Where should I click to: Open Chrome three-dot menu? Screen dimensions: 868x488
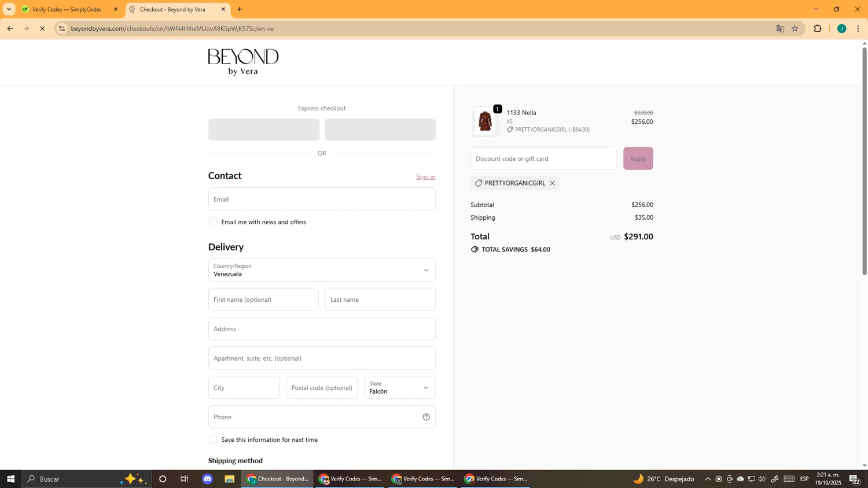coord(858,28)
